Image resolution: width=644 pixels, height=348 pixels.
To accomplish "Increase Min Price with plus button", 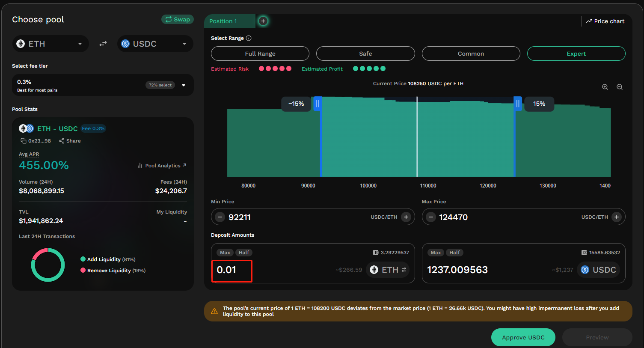I will [x=406, y=217].
